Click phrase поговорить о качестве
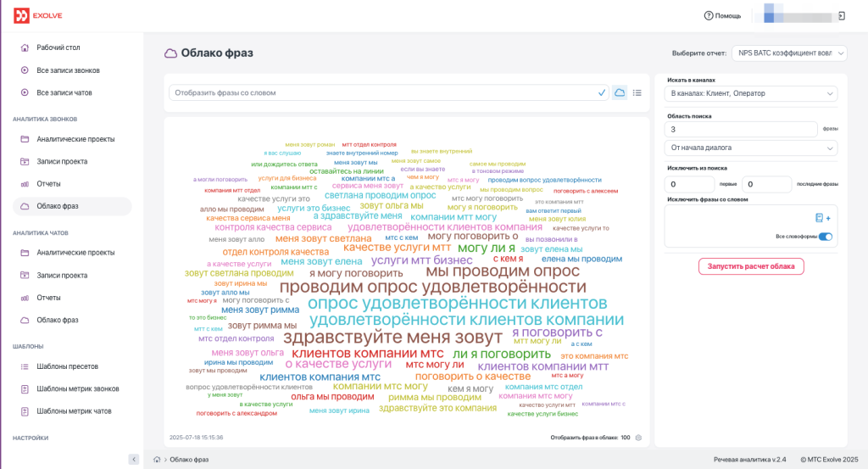The height and width of the screenshot is (469, 868). point(473,377)
